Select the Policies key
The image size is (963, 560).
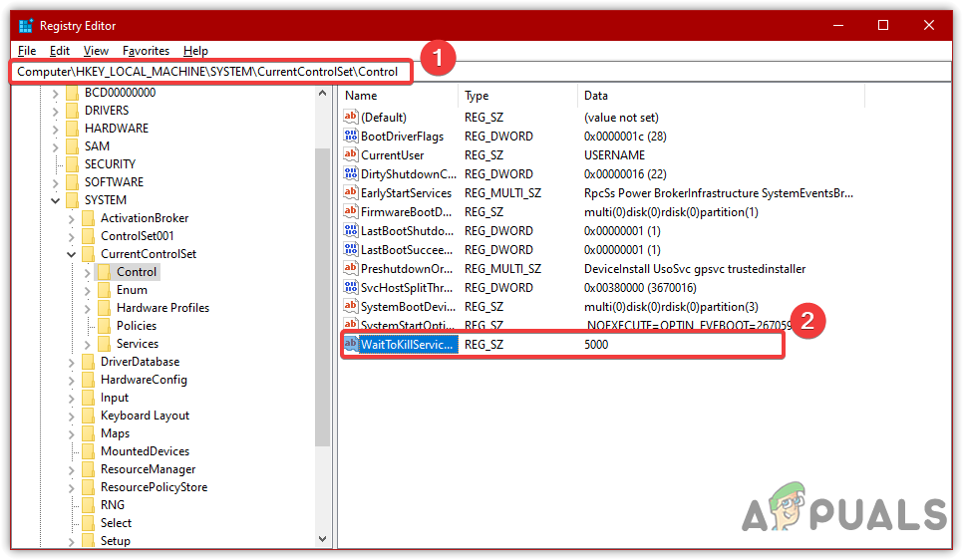(137, 326)
